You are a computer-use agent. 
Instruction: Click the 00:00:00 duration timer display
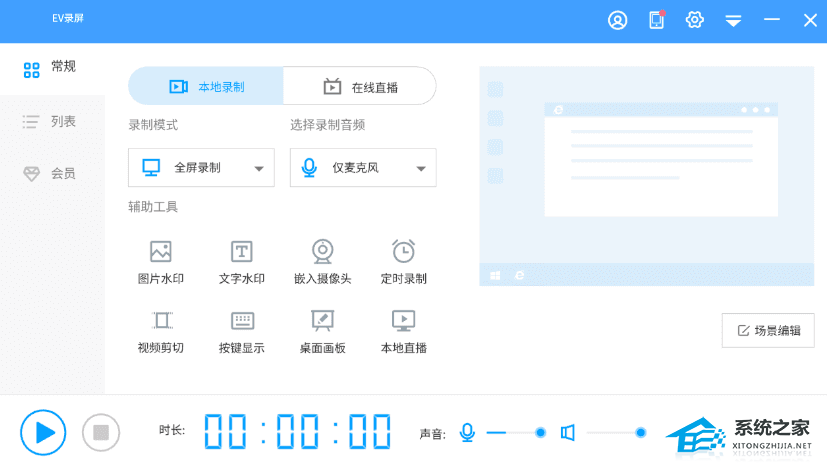297,432
